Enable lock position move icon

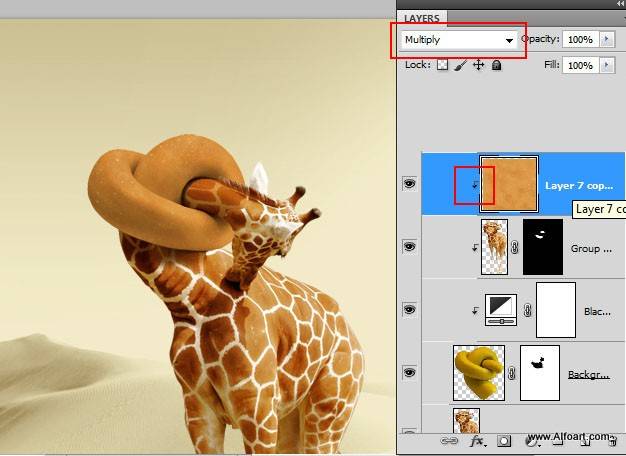click(x=478, y=65)
